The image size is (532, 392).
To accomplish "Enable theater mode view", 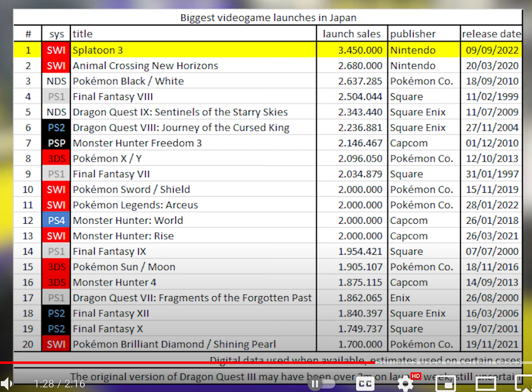I will (x=486, y=384).
